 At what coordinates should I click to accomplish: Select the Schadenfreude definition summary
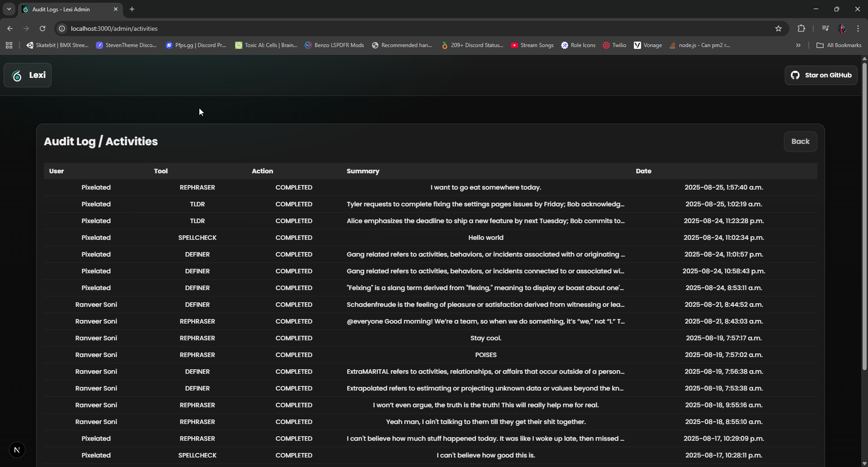pyautogui.click(x=486, y=305)
